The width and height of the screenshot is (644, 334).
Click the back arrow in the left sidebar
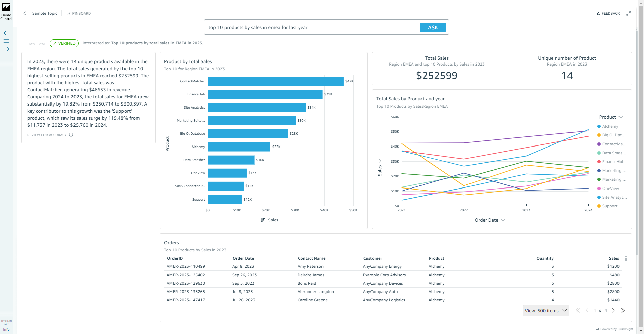coord(6,33)
